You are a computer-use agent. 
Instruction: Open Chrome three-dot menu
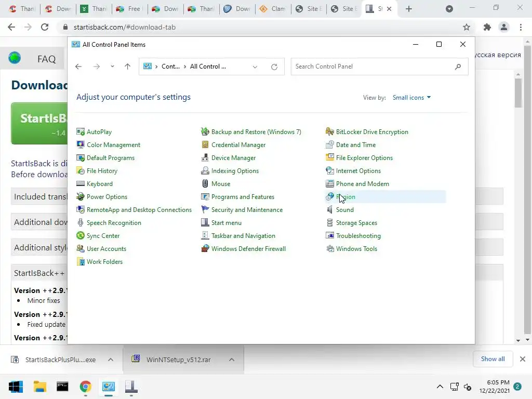click(x=521, y=27)
